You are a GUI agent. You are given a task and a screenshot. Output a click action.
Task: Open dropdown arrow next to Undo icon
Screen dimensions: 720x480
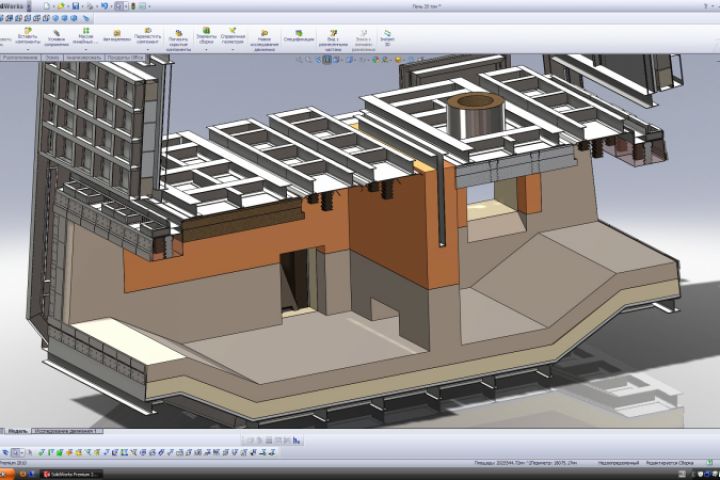click(x=111, y=6)
